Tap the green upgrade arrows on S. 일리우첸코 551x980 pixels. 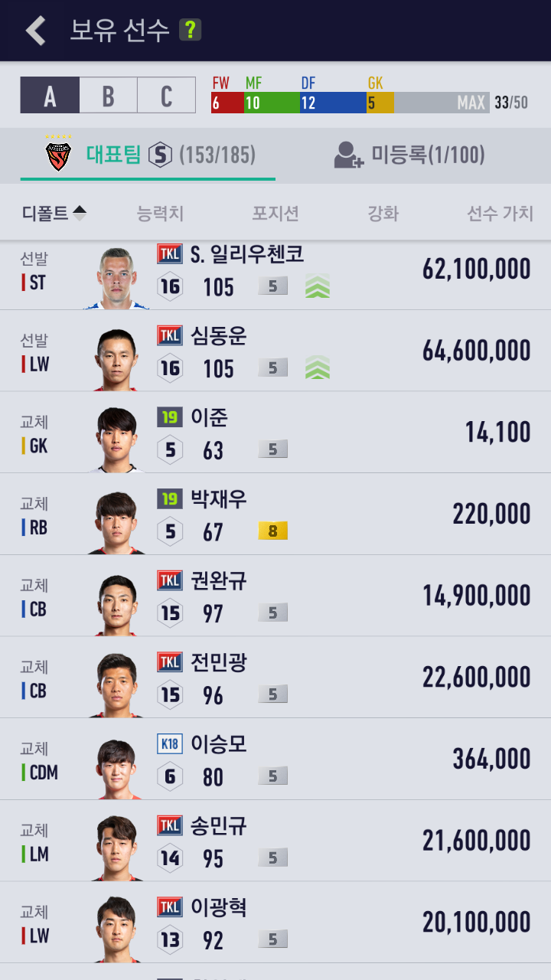(318, 286)
